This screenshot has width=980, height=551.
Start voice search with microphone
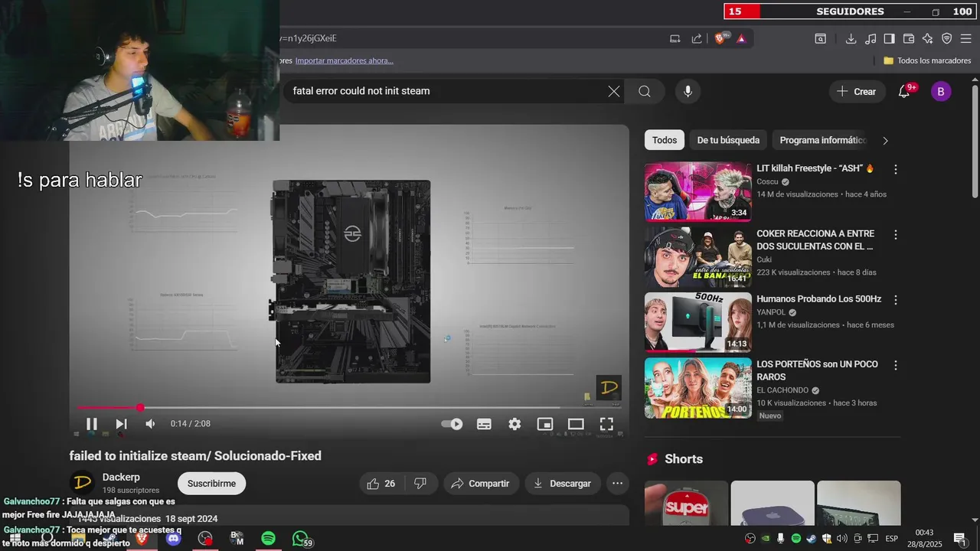click(688, 92)
